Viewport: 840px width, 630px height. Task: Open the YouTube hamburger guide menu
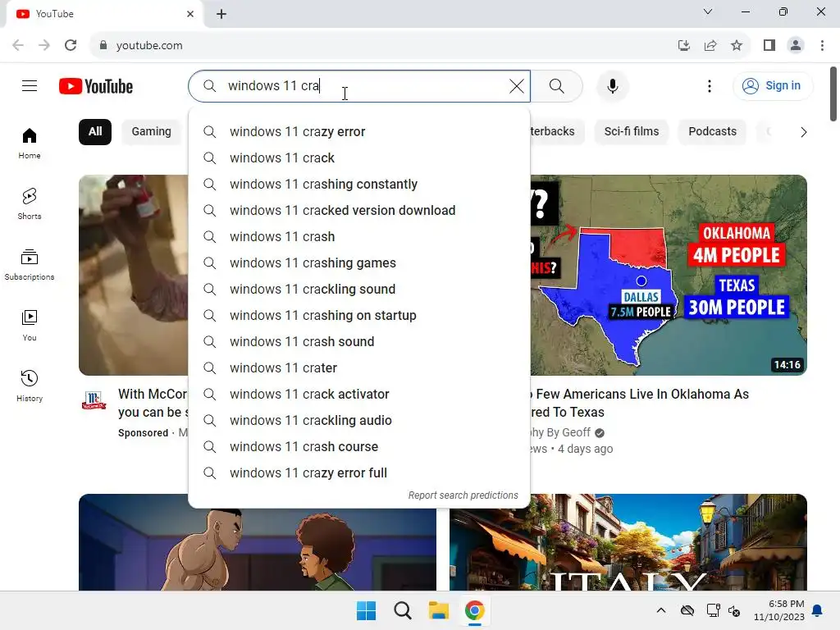pos(30,85)
